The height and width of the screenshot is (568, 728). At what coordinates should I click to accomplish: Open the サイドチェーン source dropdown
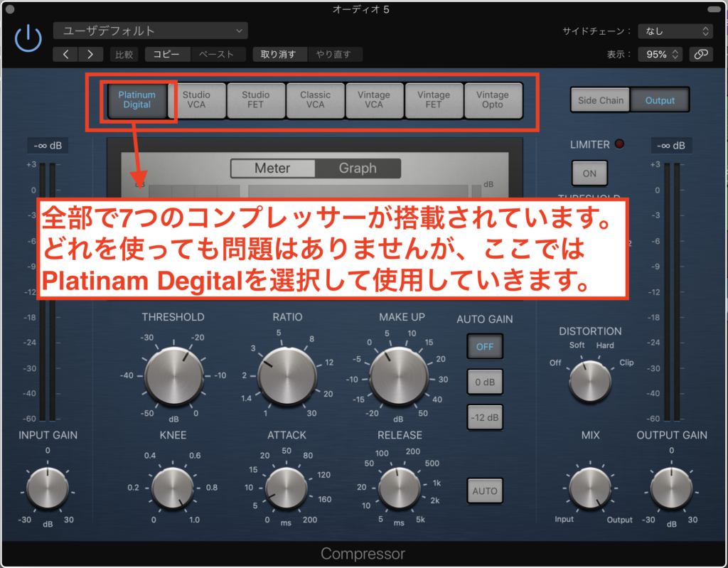675,31
